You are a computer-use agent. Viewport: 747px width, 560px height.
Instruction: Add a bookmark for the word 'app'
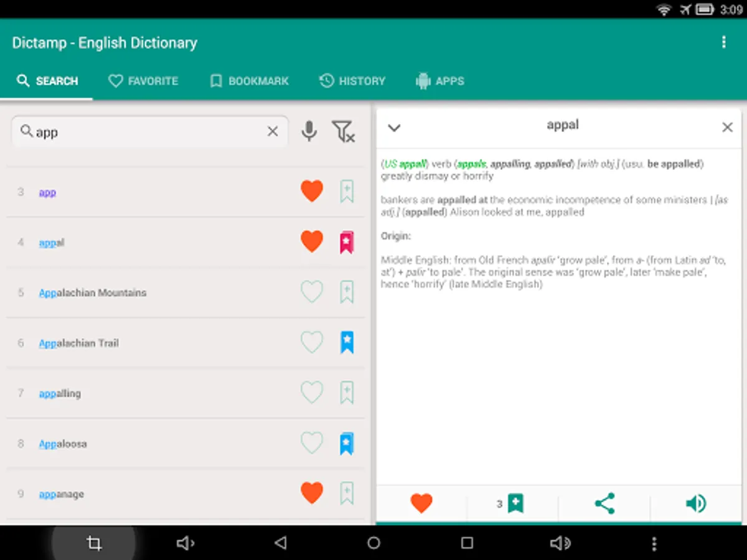(347, 192)
